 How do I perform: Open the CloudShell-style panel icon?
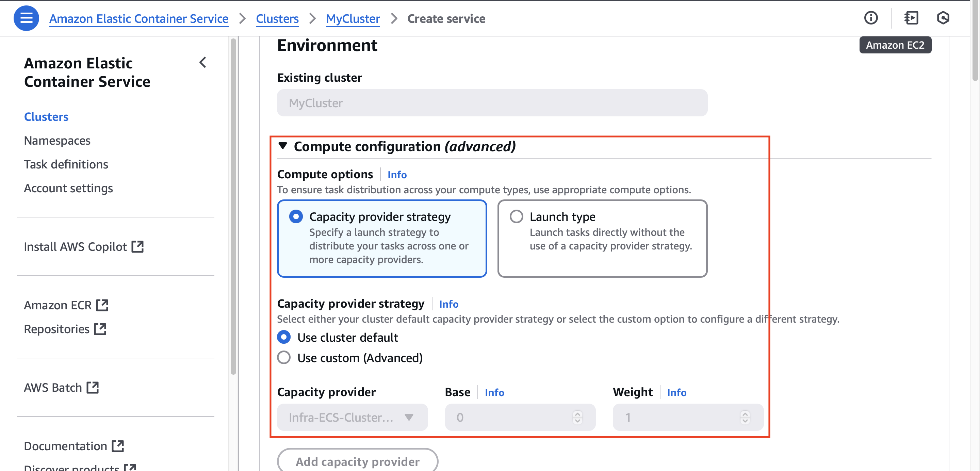coord(912,18)
